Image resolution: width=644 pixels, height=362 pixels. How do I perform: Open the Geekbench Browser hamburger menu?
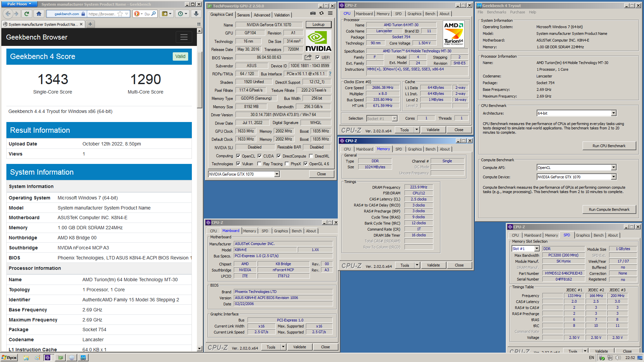(x=184, y=37)
